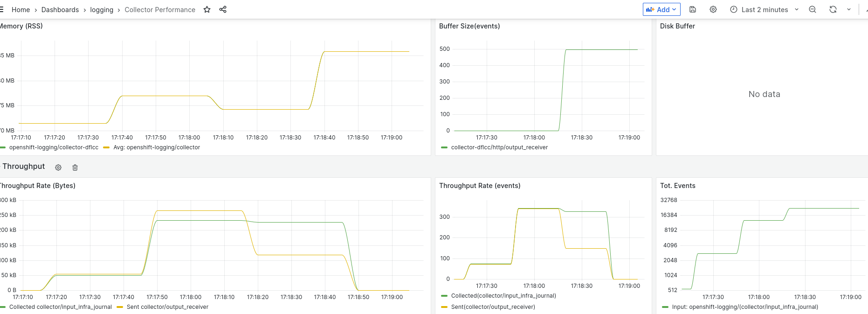Click 17:18:40 tick on Memory graph
The width and height of the screenshot is (868, 314).
point(324,138)
